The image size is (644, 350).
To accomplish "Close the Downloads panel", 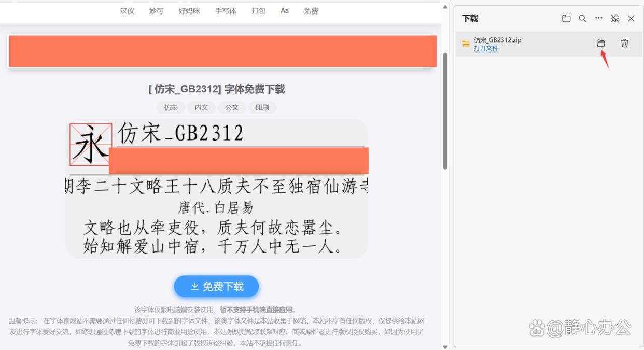I will (x=631, y=18).
